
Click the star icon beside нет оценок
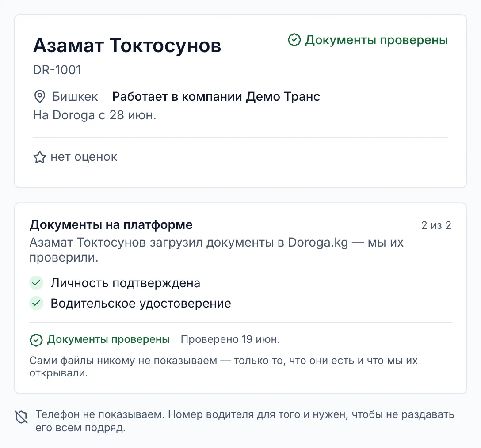[x=40, y=157]
